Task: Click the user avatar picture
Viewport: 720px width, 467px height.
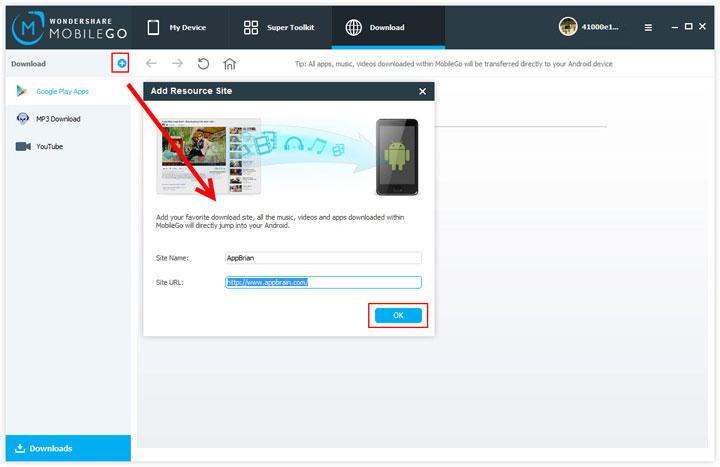Action: point(568,26)
